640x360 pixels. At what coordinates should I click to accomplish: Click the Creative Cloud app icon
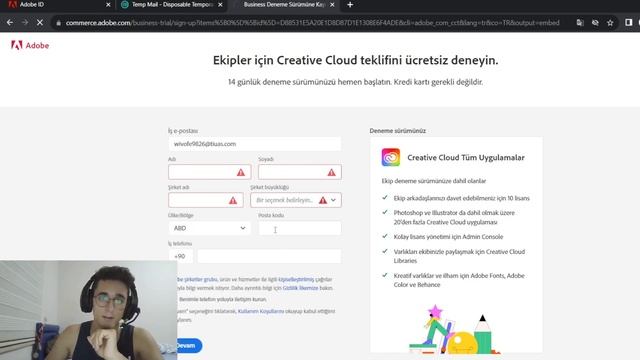[391, 157]
